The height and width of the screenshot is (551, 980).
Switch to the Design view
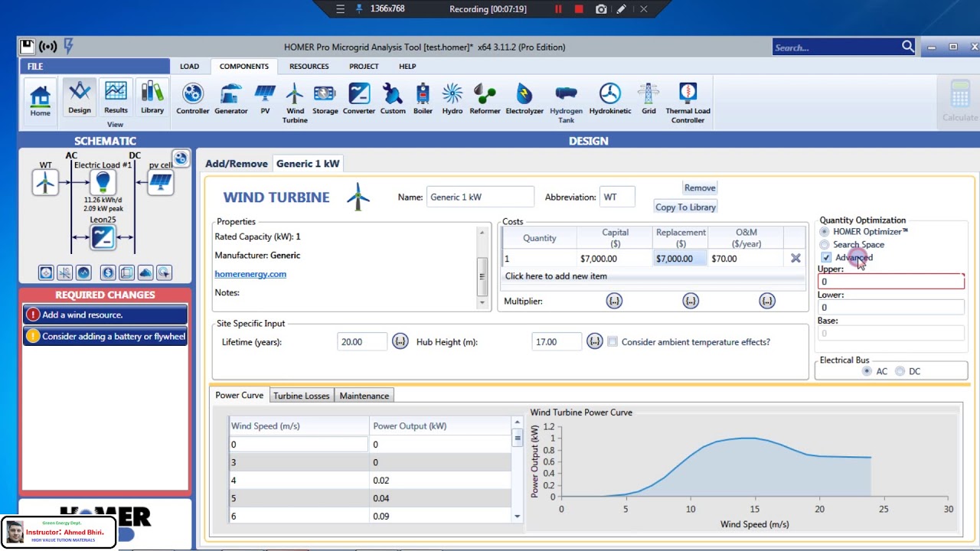pos(80,98)
